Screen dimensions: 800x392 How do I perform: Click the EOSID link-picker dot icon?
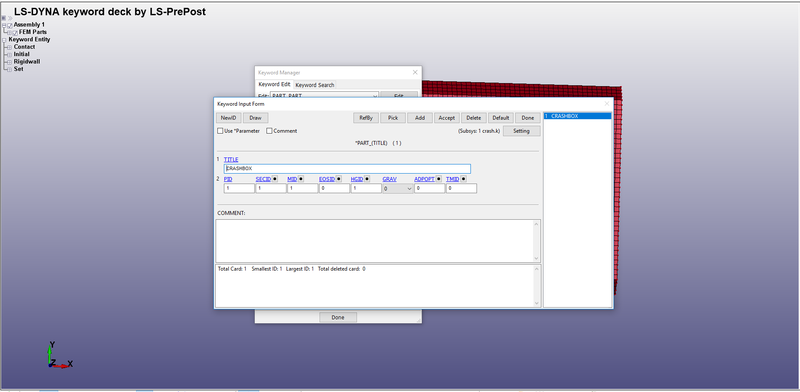[x=338, y=179]
